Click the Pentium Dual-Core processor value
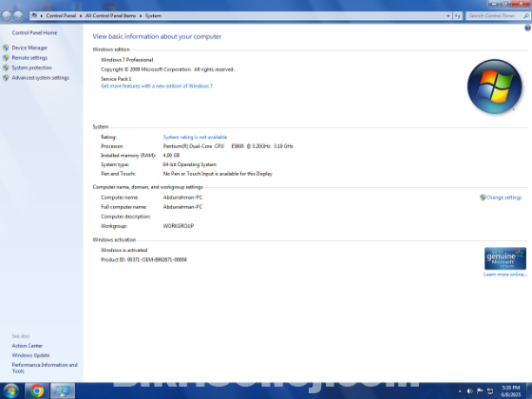Viewport: 532px width, 399px height. click(228, 146)
